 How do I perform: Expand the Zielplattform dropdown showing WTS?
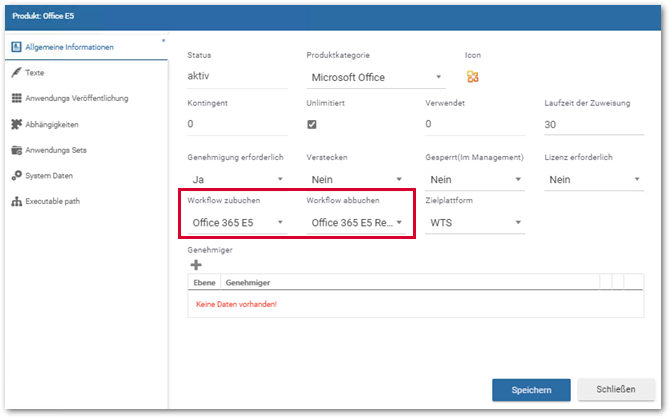(x=475, y=223)
